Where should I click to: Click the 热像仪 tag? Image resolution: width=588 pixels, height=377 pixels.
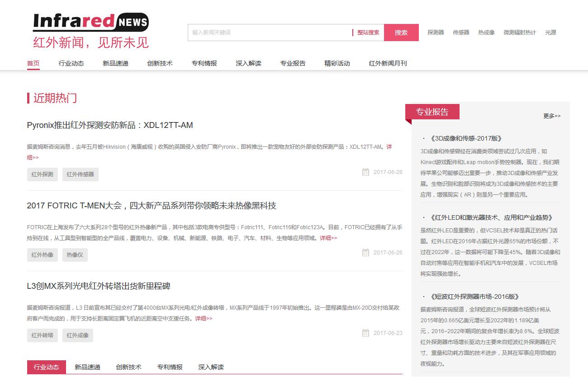(x=75, y=255)
